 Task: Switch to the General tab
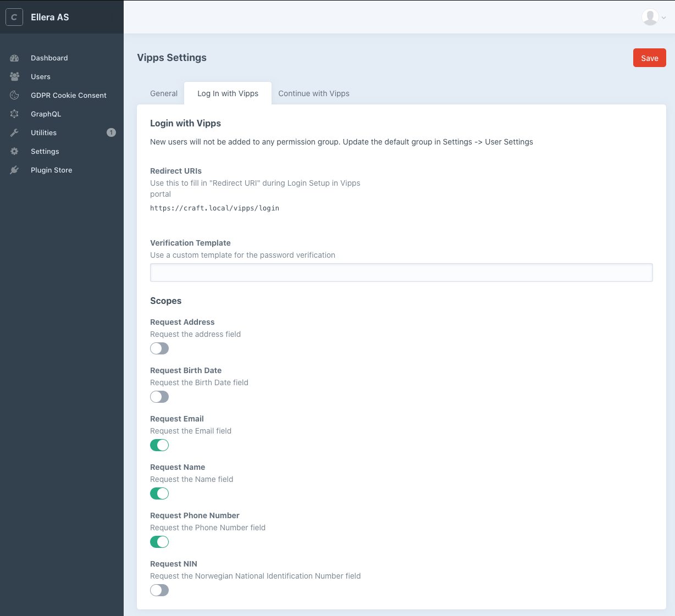tap(163, 93)
